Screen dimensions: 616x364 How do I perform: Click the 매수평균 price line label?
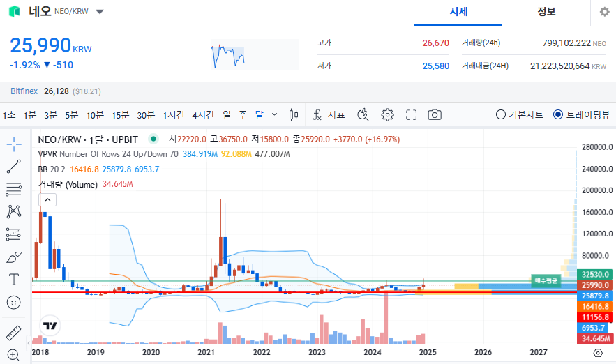(546, 280)
